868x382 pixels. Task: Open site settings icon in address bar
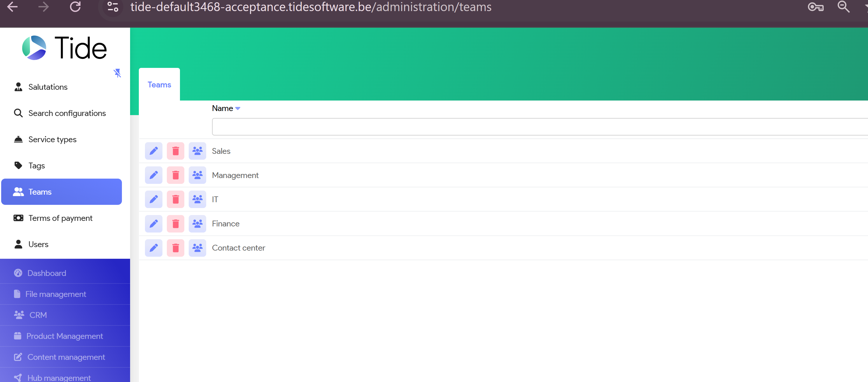coord(113,7)
